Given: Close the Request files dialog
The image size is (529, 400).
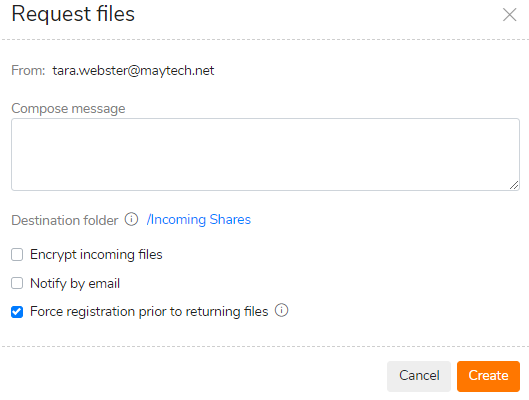Looking at the screenshot, I should point(509,15).
